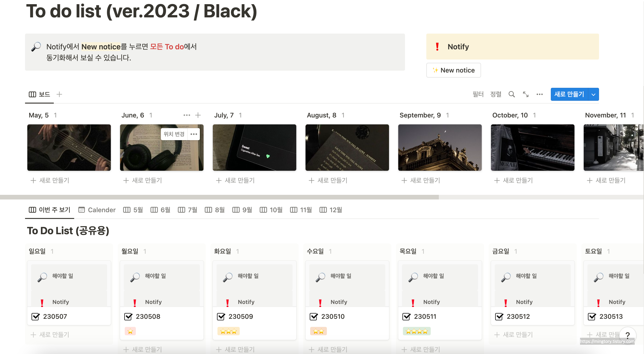Viewport: 644px width, 354px height.
Task: Click the search magnifier icon in board toolbar
Action: 511,94
